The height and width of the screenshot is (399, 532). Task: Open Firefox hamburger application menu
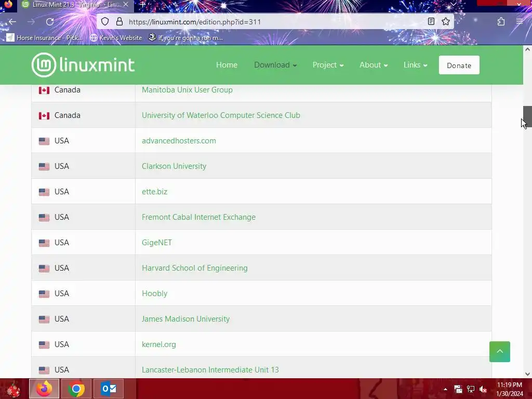click(520, 22)
